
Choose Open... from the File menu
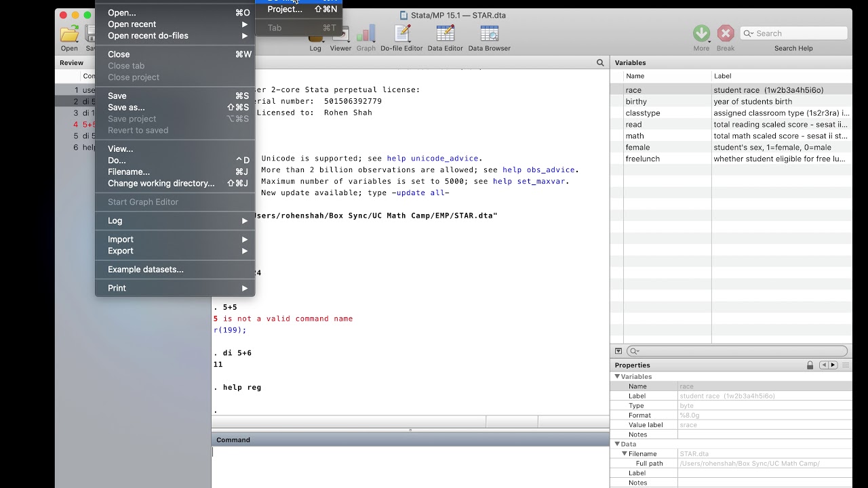[175, 12]
